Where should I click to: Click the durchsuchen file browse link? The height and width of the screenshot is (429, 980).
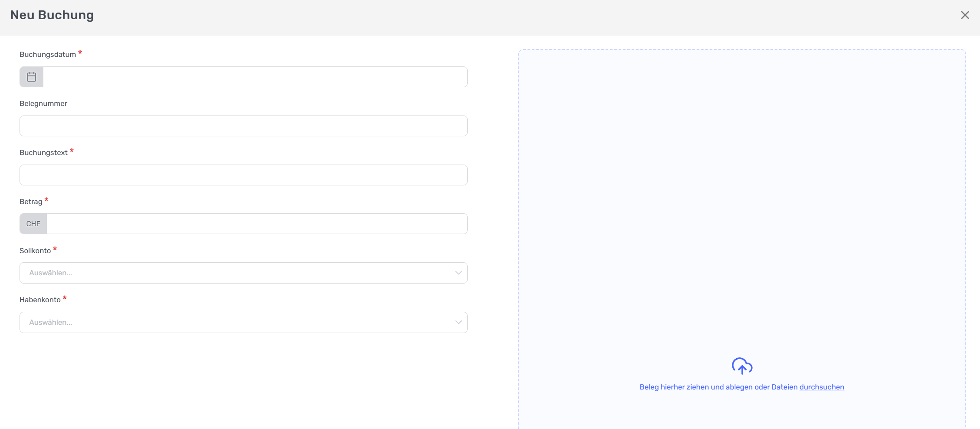[821, 387]
